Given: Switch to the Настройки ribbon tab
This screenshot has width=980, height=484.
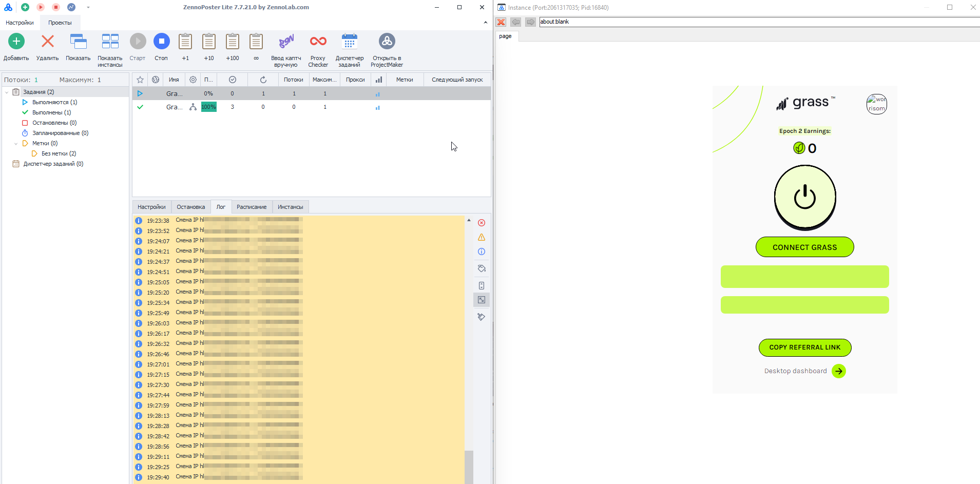Looking at the screenshot, I should tap(20, 23).
